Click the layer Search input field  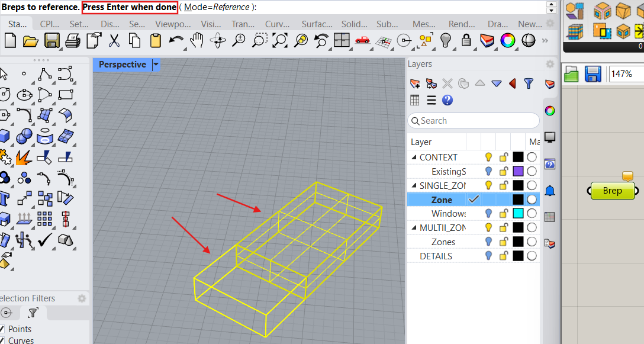click(x=473, y=121)
